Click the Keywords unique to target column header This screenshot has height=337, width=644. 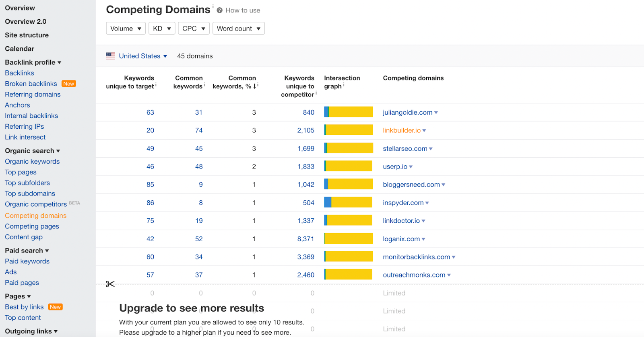[x=130, y=82]
